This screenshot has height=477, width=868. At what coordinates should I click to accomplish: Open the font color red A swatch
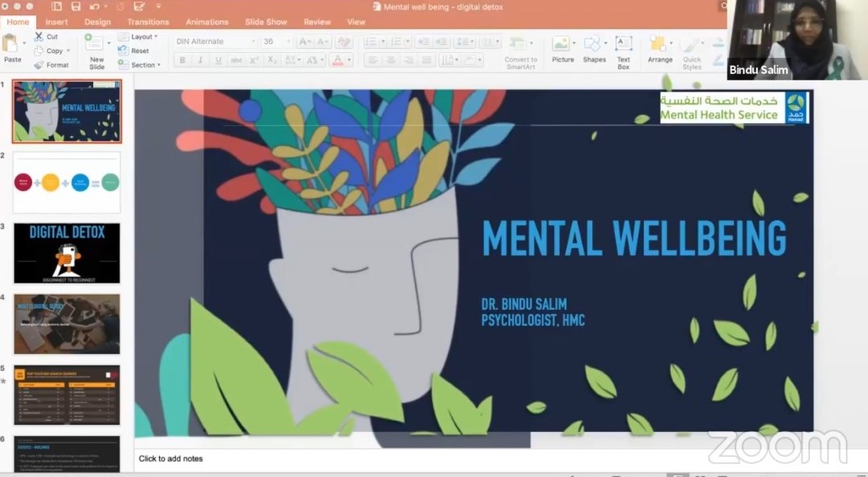[338, 60]
